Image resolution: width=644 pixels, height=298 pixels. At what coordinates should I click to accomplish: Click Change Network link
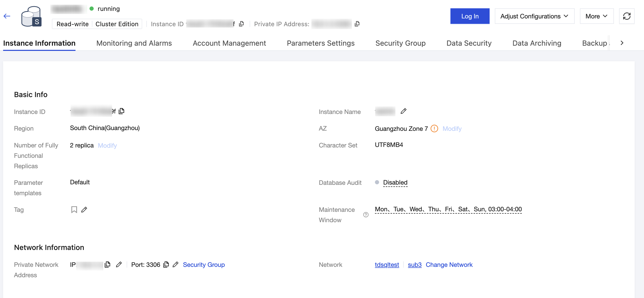click(449, 265)
